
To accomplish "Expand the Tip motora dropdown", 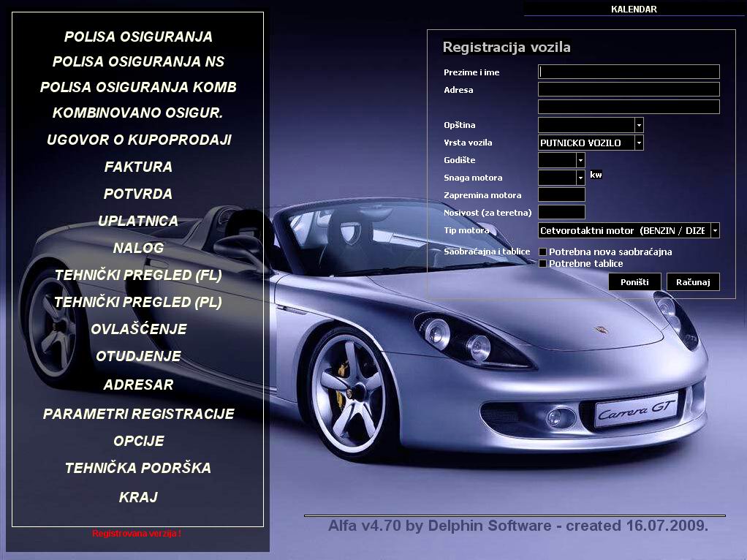I will (x=715, y=231).
